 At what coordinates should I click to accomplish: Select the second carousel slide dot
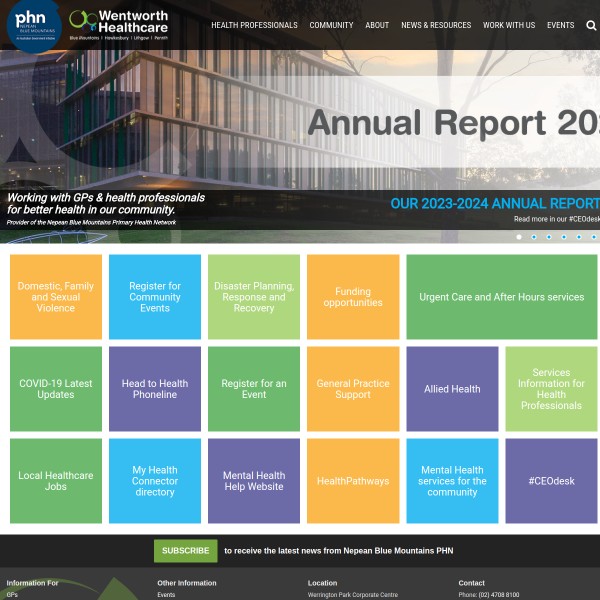(534, 237)
